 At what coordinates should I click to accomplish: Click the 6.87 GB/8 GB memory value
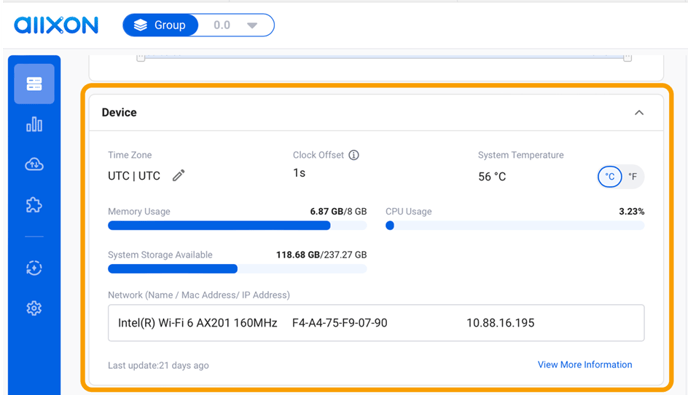(338, 212)
